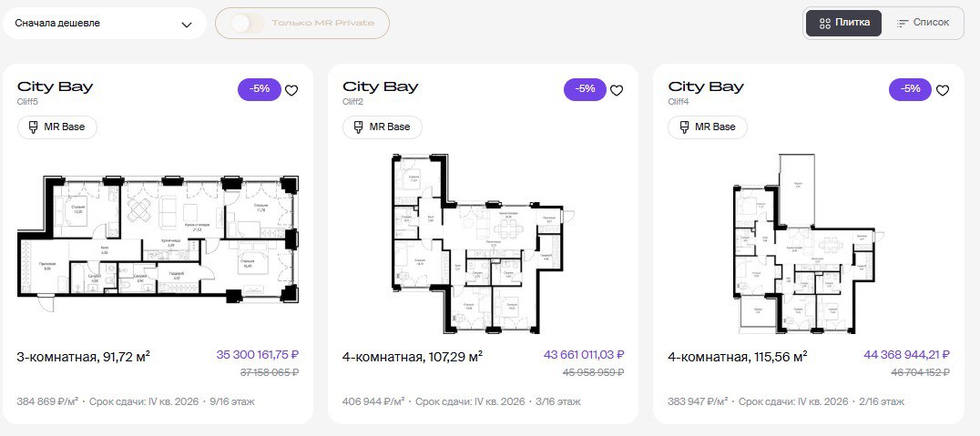Open the 3-комнатная 91,72 м² floor plan
Image resolution: width=980 pixels, height=436 pixels.
158,238
